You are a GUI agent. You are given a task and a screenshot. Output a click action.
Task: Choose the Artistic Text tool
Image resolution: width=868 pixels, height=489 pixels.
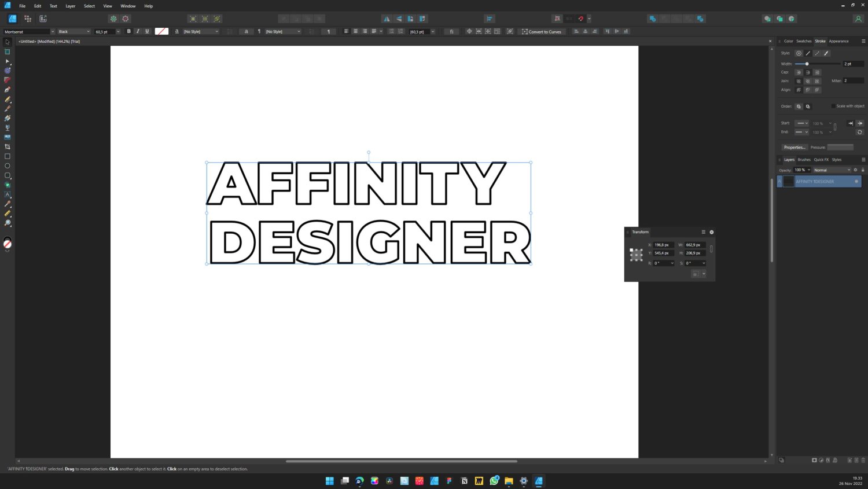[x=7, y=194]
